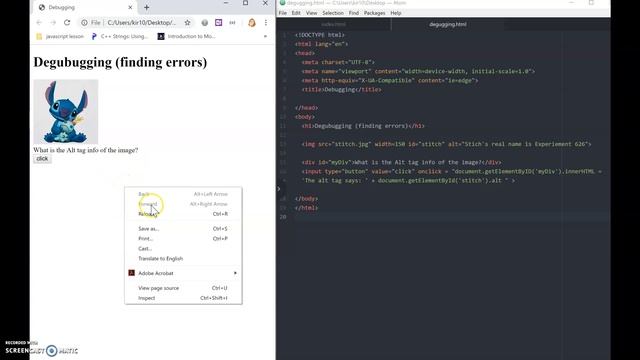
Task: Click the 'click' button on the webpage
Action: pos(42,159)
